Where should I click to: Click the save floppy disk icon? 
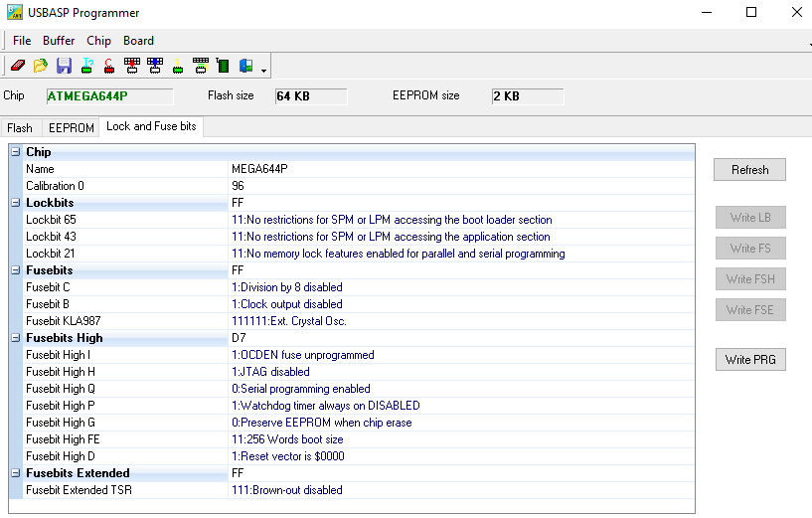click(x=64, y=67)
